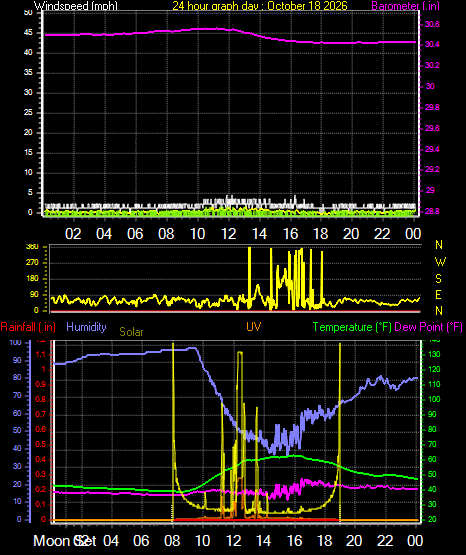This screenshot has height=555, width=466.
Task: Click 0.5 on the red rainfall axis
Action: point(41,445)
